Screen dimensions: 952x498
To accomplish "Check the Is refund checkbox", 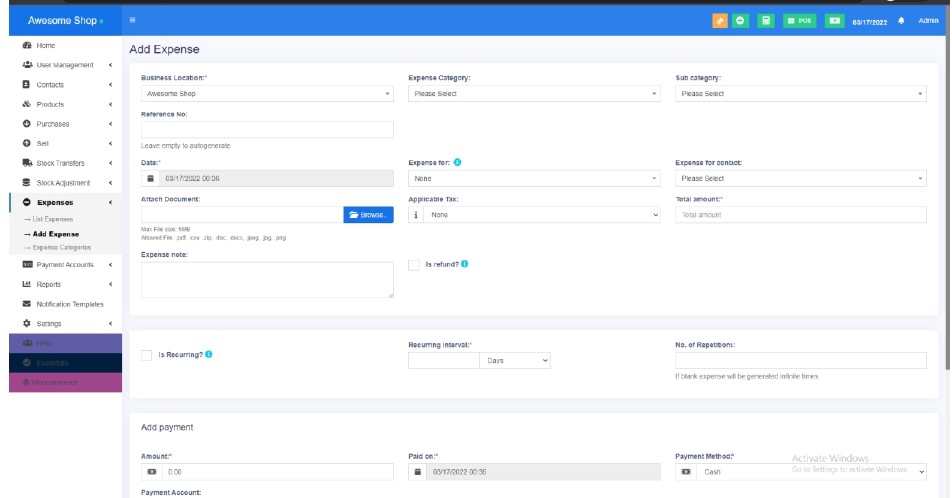I will click(x=414, y=265).
